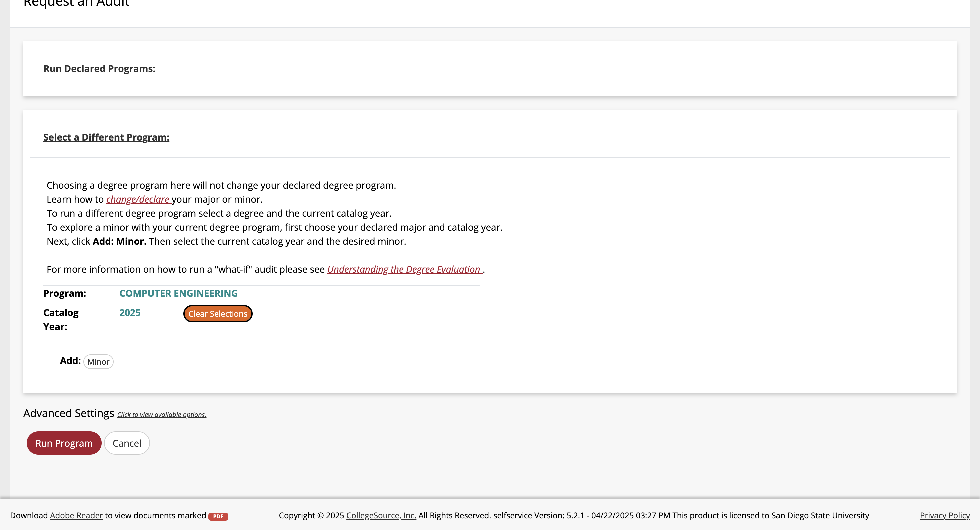Open Advanced Settings available options
Image resolution: width=980 pixels, height=530 pixels.
click(161, 414)
